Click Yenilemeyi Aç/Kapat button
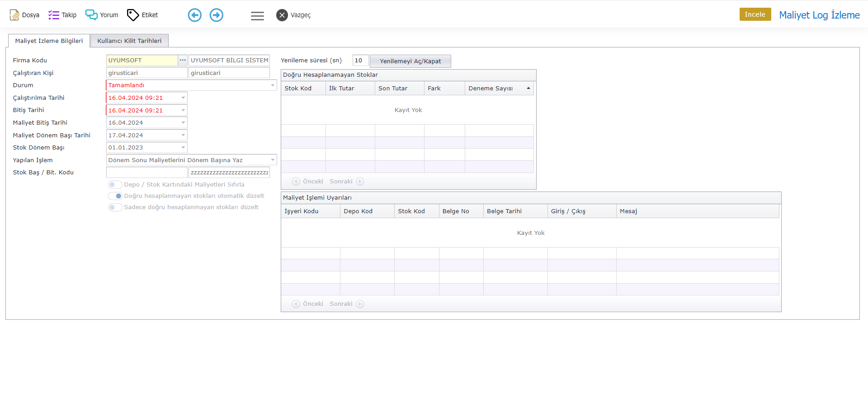Screen dimensions: 868x402 pyautogui.click(x=410, y=61)
